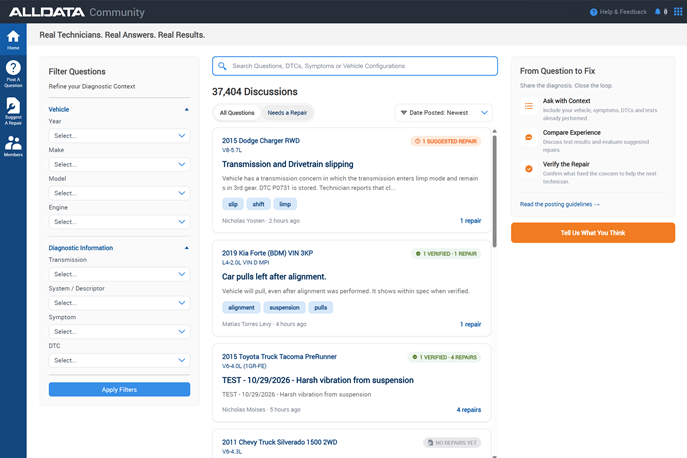Click the limp tag
This screenshot has height=458, width=687.
(285, 204)
